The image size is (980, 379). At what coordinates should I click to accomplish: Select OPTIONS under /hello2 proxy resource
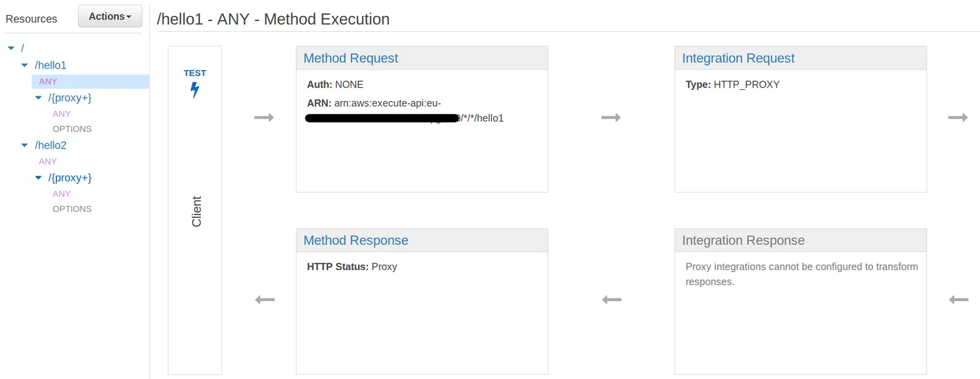pyautogui.click(x=72, y=209)
